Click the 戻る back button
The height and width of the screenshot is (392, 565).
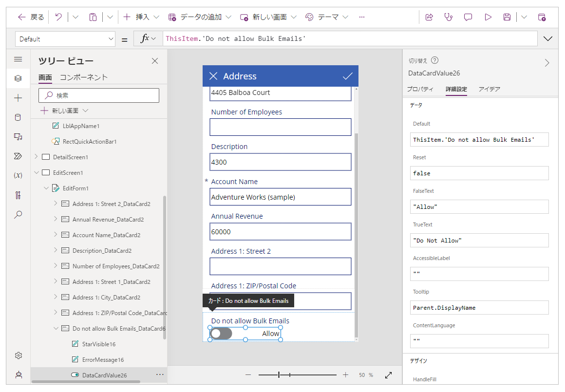coord(31,17)
